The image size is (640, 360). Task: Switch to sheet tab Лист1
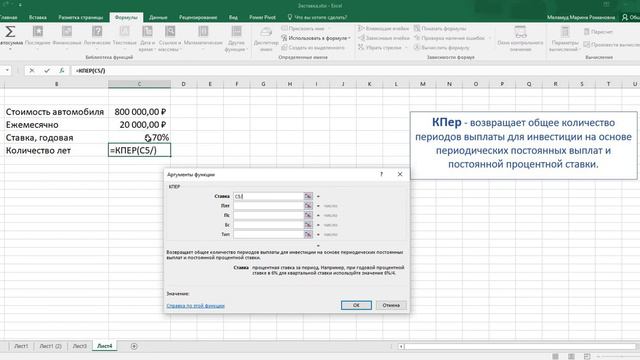point(21,346)
